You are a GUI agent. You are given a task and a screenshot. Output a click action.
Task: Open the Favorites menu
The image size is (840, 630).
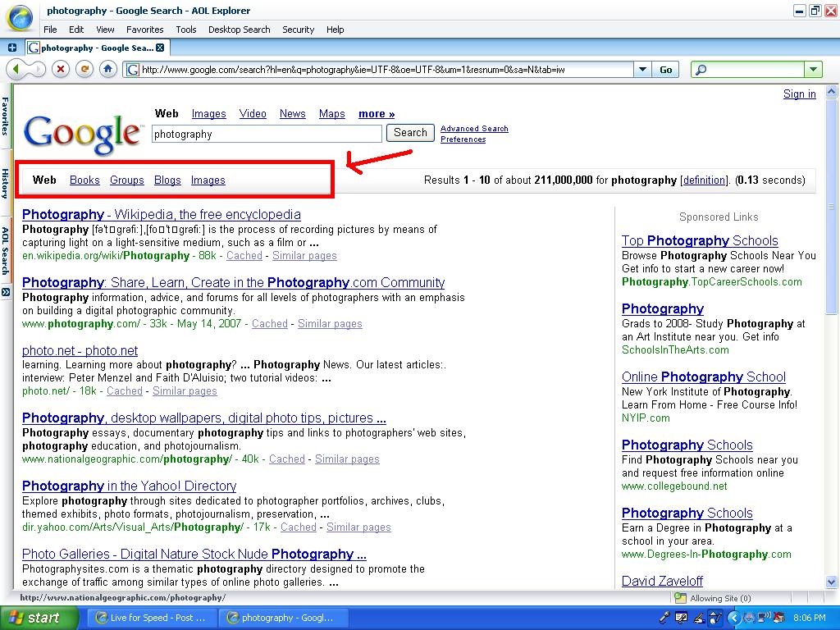[x=144, y=30]
